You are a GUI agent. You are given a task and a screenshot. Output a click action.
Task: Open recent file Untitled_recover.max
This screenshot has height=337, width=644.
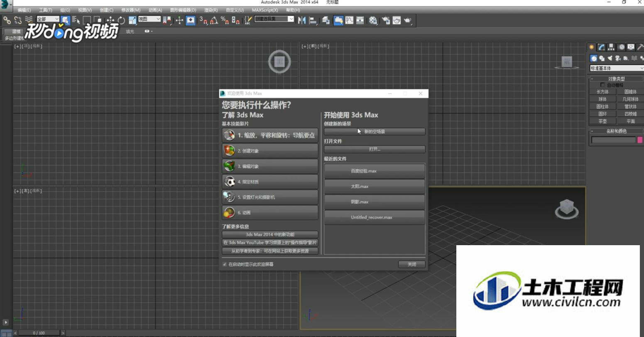[375, 217]
